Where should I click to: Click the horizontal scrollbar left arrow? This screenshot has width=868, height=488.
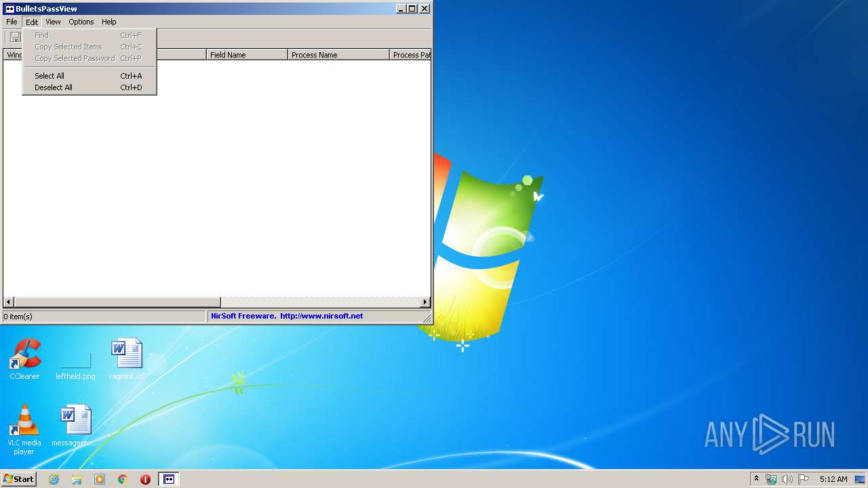(9, 302)
